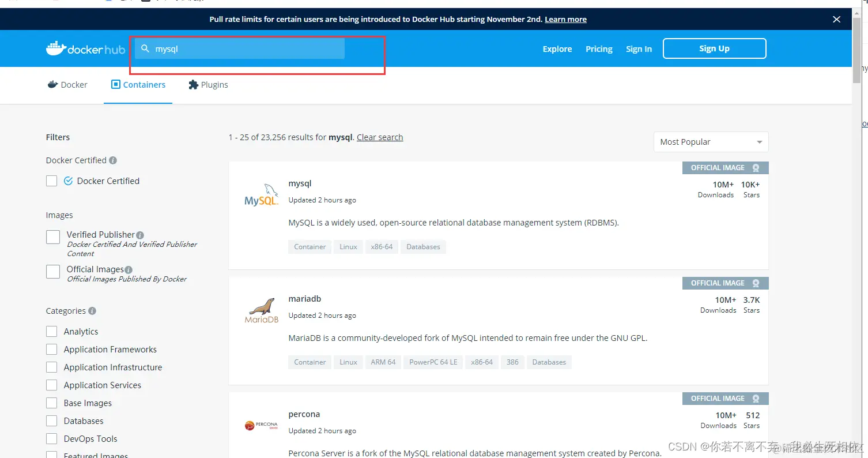This screenshot has width=868, height=458.
Task: Click the Clear search link
Action: click(x=380, y=137)
